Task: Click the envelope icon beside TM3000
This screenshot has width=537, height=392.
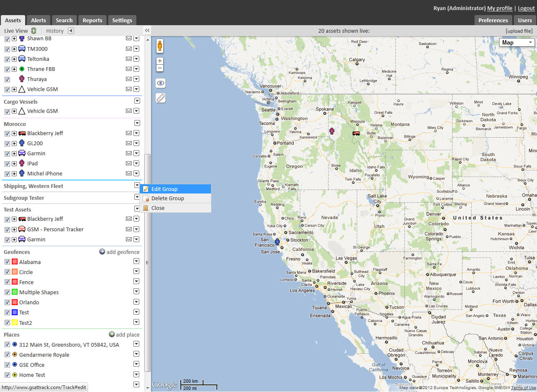Action: pos(129,49)
